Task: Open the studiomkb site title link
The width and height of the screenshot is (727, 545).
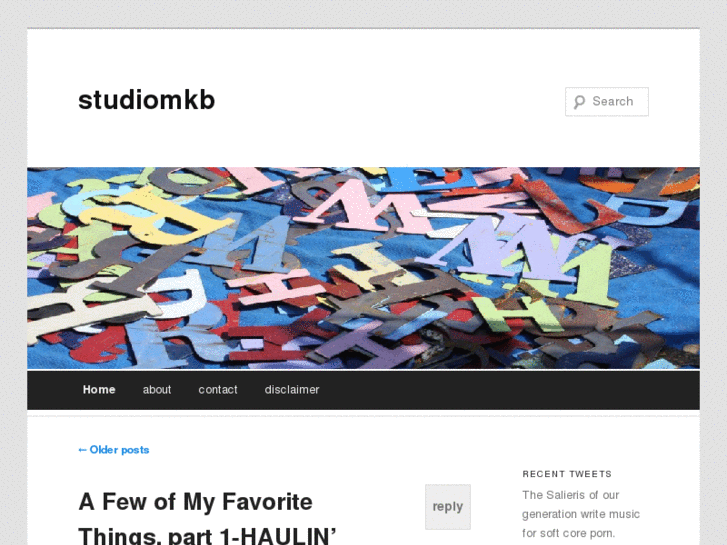Action: pos(147,100)
